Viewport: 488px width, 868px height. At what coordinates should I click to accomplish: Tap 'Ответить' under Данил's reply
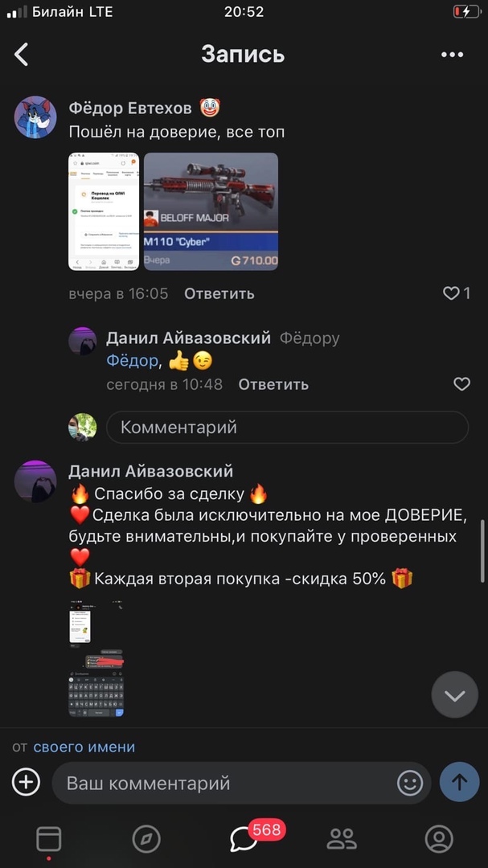click(x=273, y=384)
